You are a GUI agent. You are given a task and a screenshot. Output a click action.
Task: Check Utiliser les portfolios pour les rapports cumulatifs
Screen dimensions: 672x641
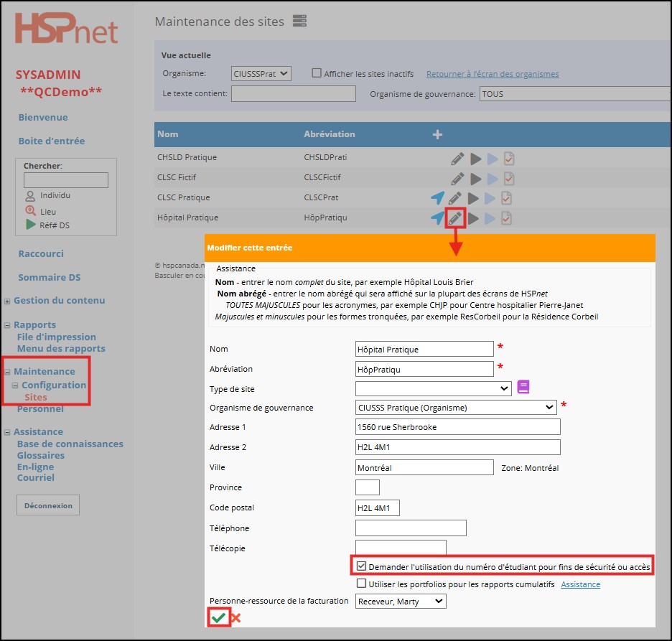pos(361,584)
